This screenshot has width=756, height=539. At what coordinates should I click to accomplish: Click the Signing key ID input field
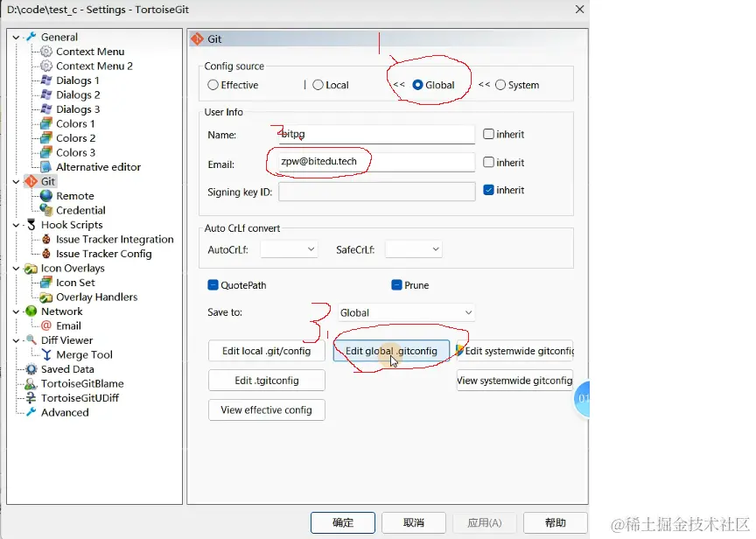coord(376,192)
